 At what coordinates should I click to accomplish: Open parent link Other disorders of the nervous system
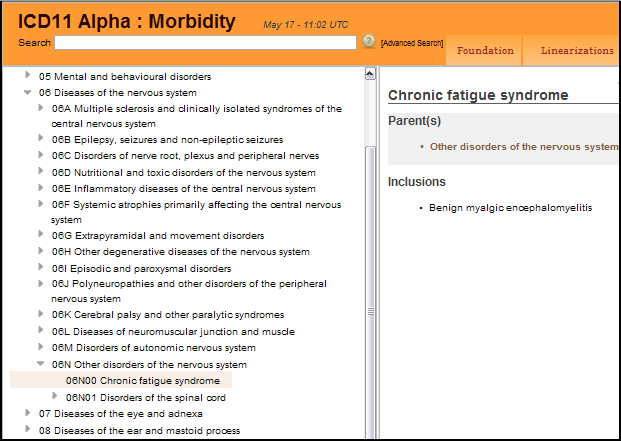click(x=524, y=147)
